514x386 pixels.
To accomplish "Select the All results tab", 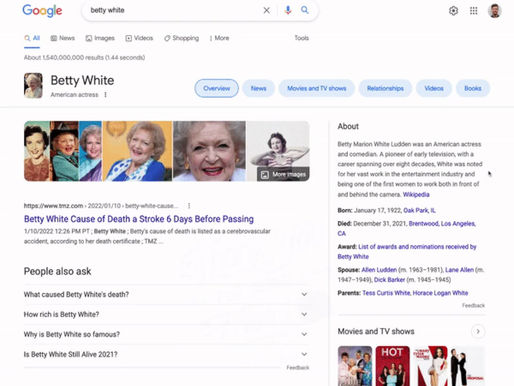I will [32, 38].
